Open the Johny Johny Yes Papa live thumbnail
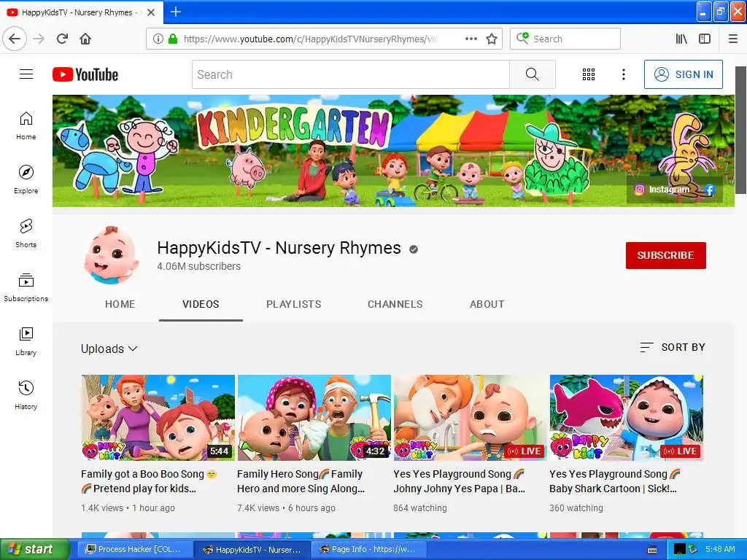The image size is (747, 560). pyautogui.click(x=471, y=418)
